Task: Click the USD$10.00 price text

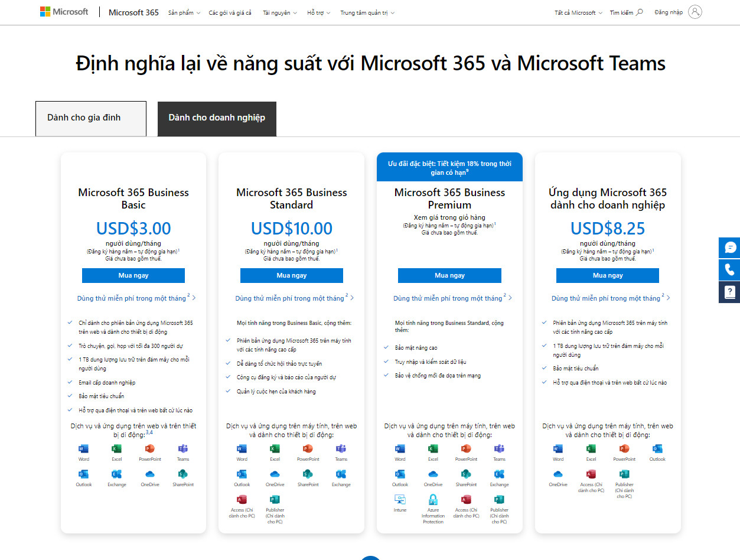Action: click(292, 228)
